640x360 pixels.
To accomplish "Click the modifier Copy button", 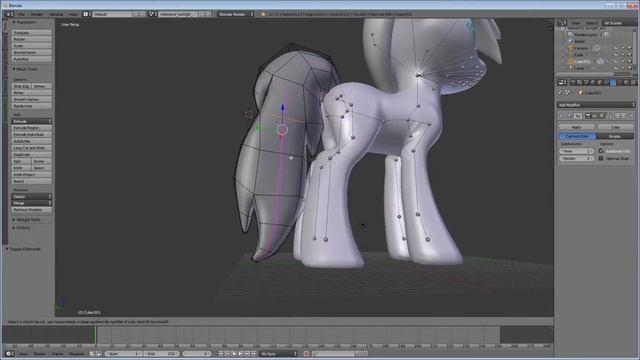I will (615, 127).
